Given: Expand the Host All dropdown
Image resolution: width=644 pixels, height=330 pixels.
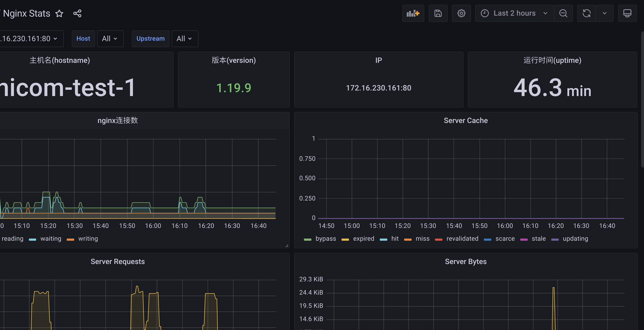Looking at the screenshot, I should [110, 39].
